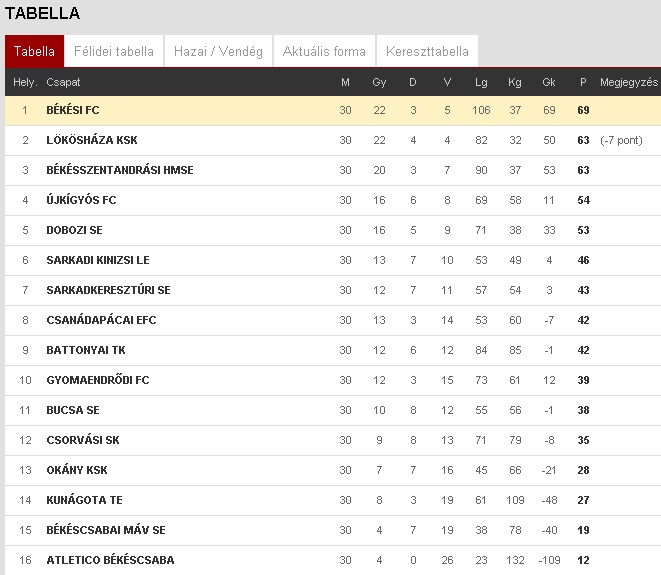The image size is (661, 575).
Task: Click the Csapat column header
Action: click(x=63, y=82)
